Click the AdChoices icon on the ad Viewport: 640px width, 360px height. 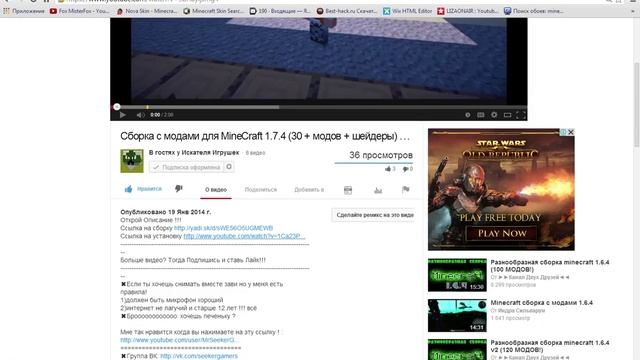563,132
